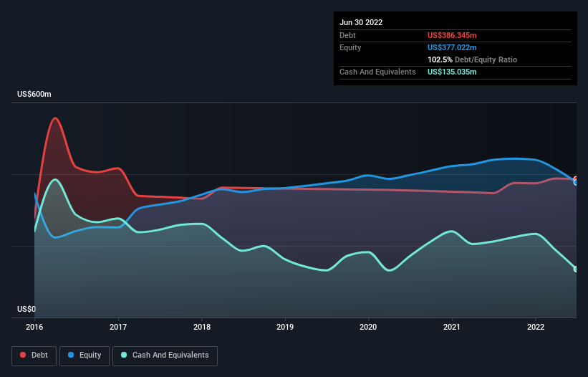The width and height of the screenshot is (588, 377).
Task: Click the tooltip's Equity row label
Action: point(350,47)
